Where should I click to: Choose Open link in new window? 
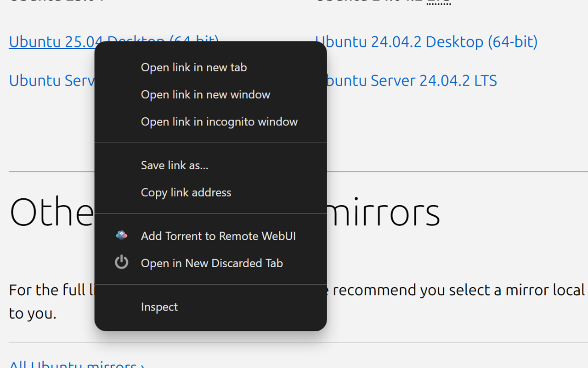[x=205, y=94]
